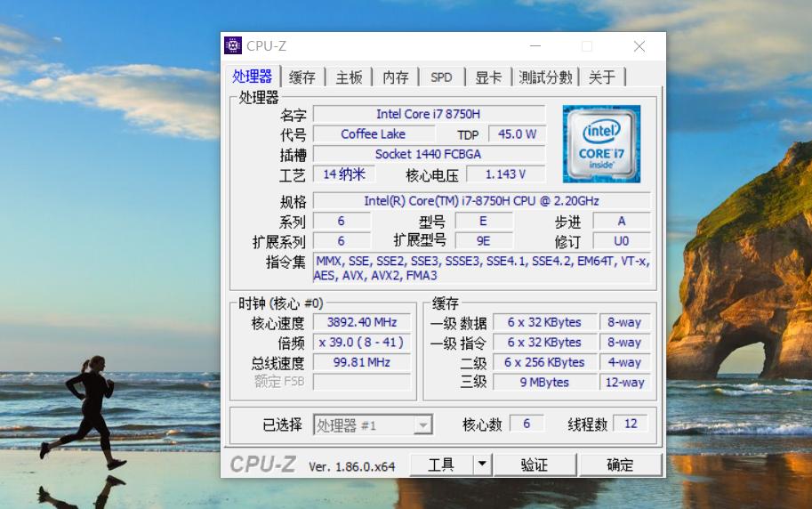
Task: Open the 处理器 #1 selection combo box
Action: (373, 425)
